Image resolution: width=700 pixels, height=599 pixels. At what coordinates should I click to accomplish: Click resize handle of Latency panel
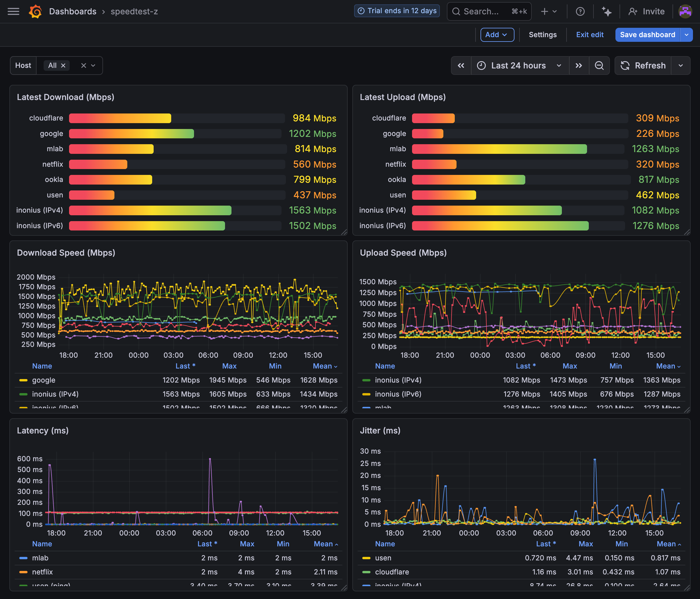(344, 588)
